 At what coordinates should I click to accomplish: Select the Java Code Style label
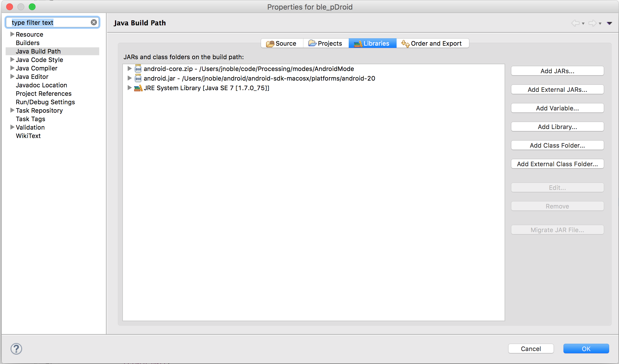(39, 60)
